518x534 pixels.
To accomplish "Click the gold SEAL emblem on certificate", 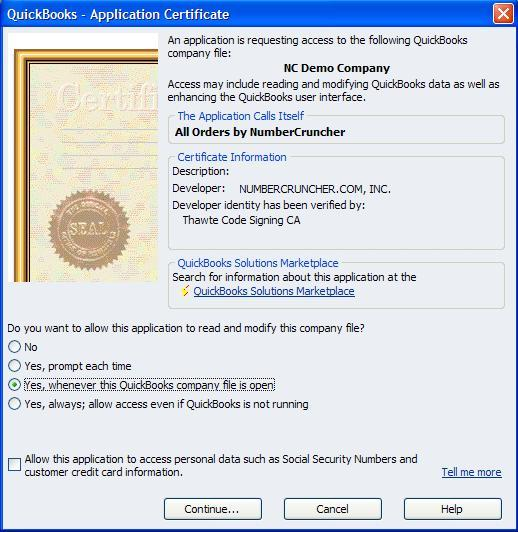I will point(89,230).
